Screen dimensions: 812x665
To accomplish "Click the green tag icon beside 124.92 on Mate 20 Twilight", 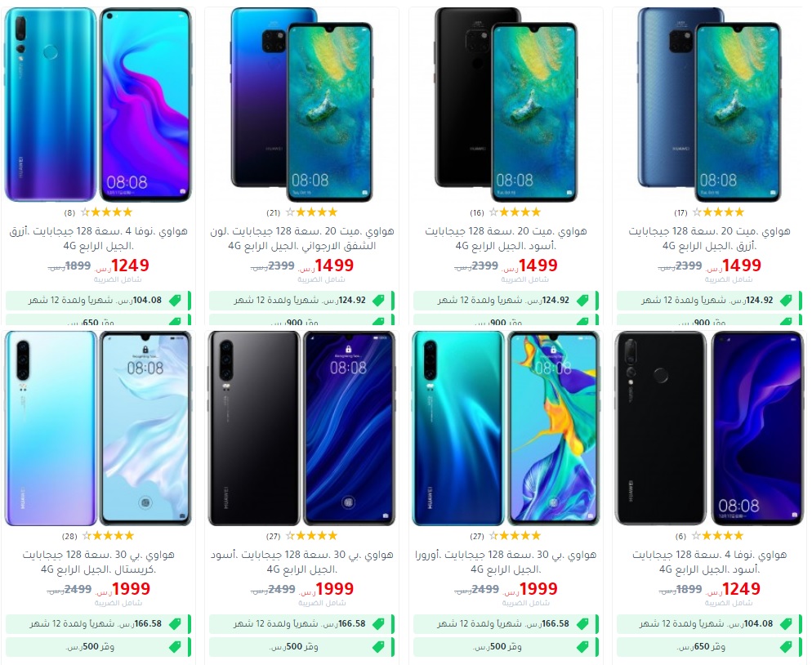I will pyautogui.click(x=379, y=301).
